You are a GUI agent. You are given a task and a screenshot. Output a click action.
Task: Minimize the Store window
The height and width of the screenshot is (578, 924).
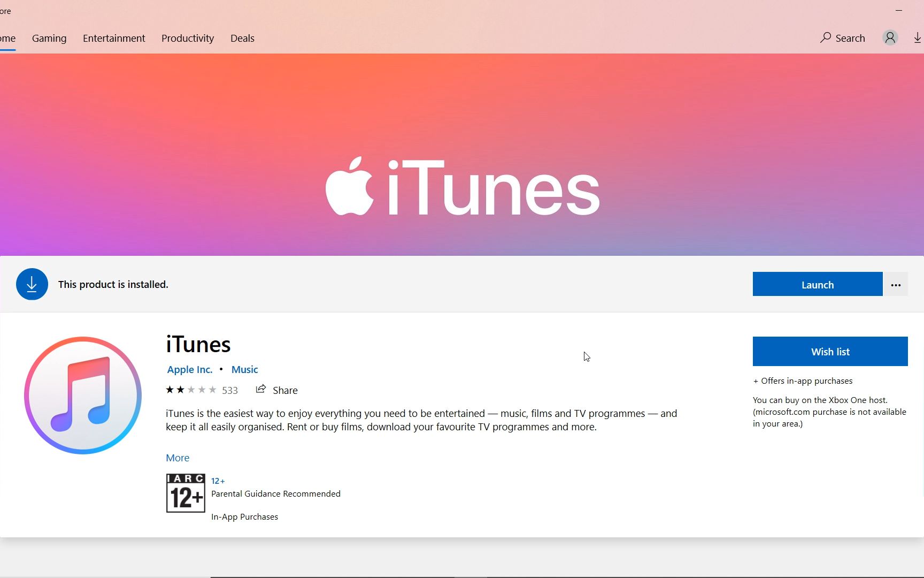click(x=899, y=10)
